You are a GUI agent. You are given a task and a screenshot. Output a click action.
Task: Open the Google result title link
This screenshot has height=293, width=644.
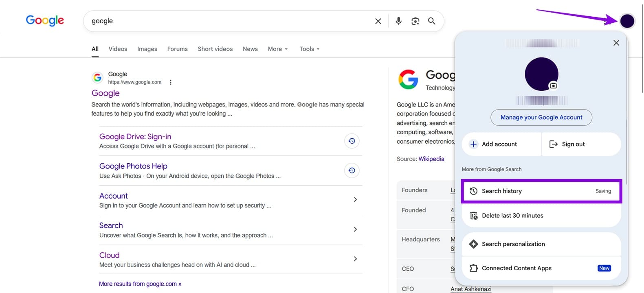pos(106,93)
